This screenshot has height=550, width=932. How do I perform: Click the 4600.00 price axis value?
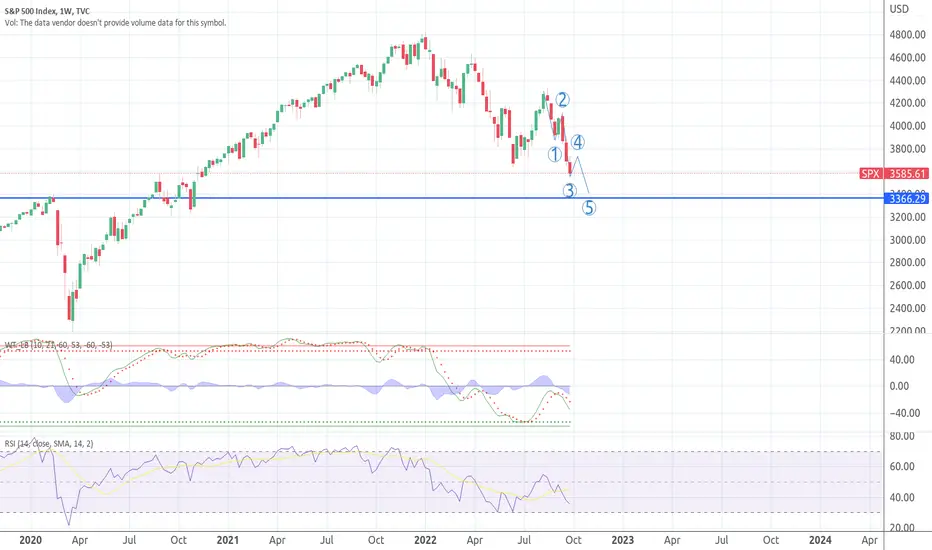[907, 58]
